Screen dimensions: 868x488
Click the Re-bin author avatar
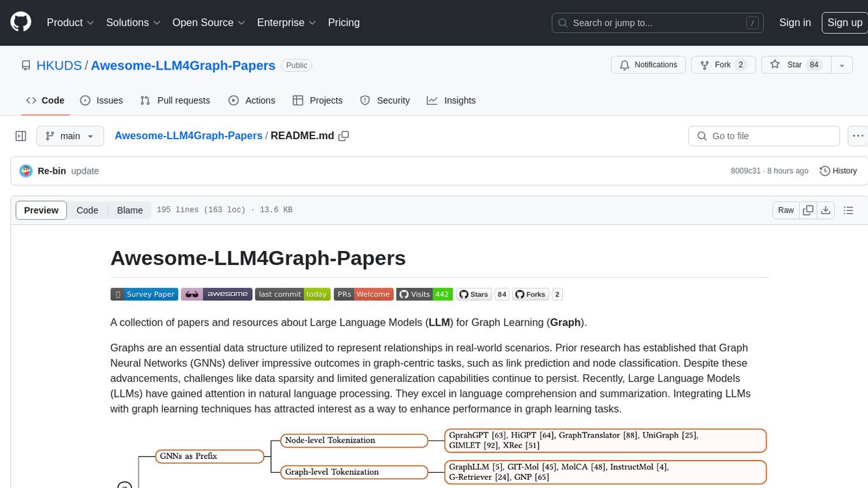click(26, 171)
